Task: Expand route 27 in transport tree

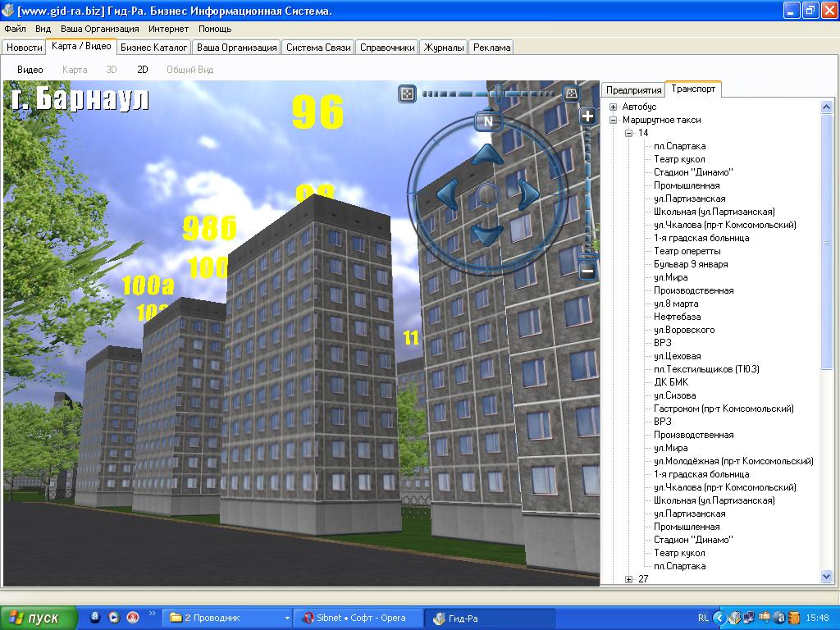Action: tap(629, 579)
